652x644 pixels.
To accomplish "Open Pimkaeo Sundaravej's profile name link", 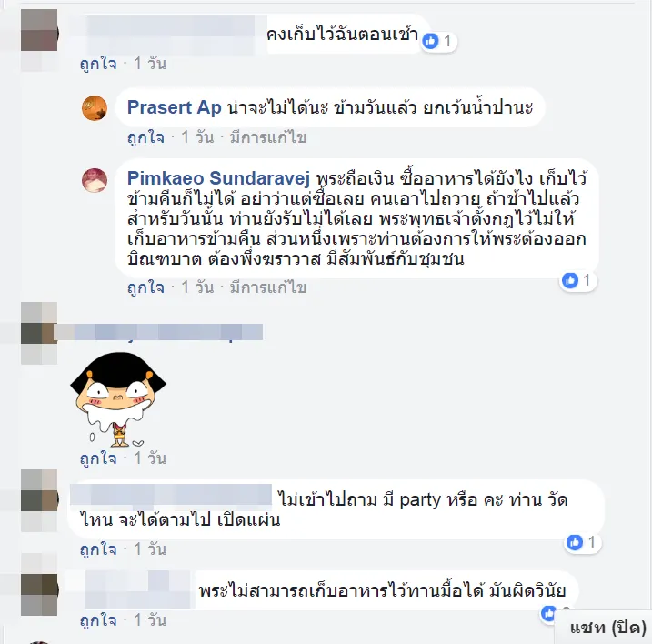I will [219, 178].
